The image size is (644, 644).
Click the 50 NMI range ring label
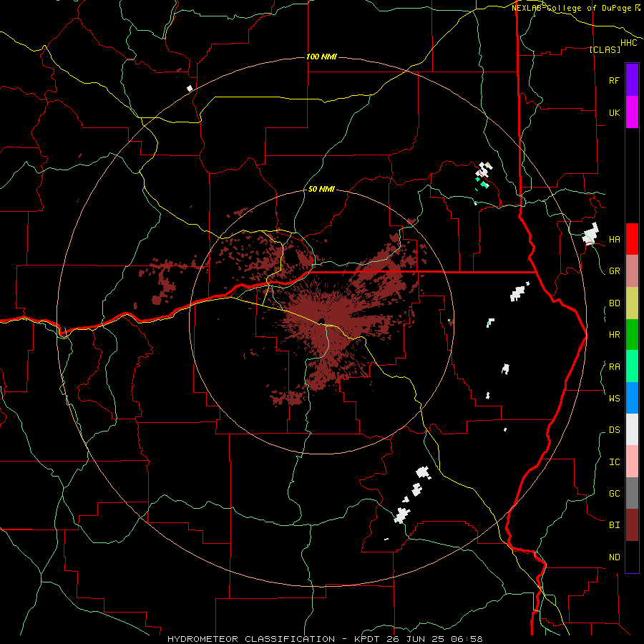pyautogui.click(x=321, y=190)
